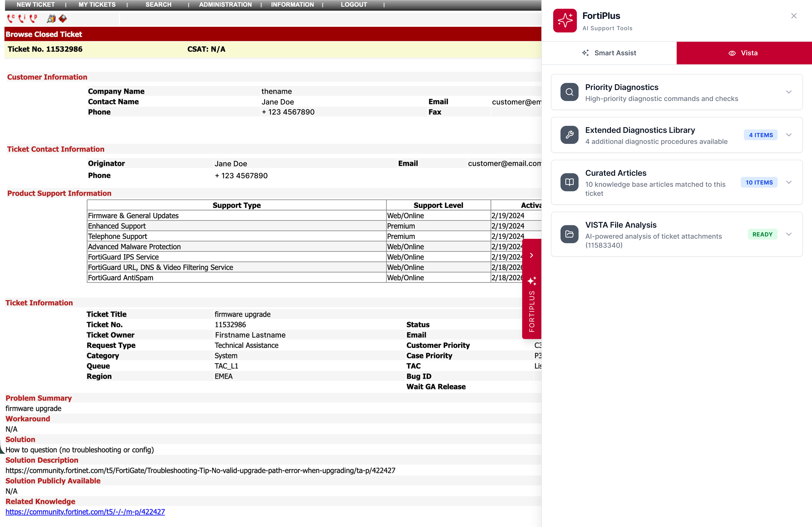
Task: Click the Curated Articles book icon
Action: tap(569, 182)
